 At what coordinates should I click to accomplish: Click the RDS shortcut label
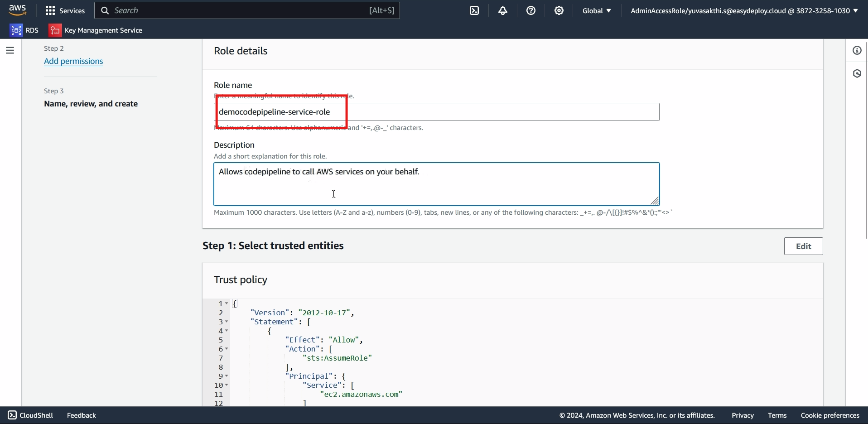[x=32, y=30]
